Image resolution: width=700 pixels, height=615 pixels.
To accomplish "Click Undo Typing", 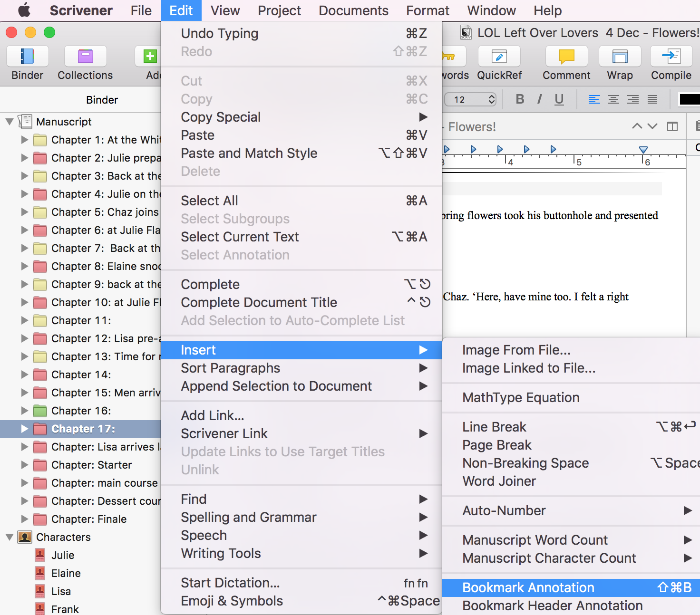I will point(301,33).
